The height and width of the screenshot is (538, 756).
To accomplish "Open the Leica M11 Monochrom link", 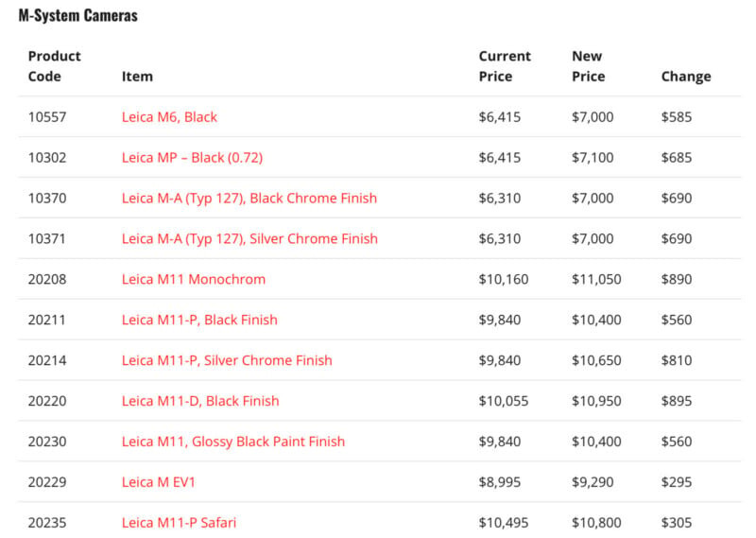I will click(193, 280).
